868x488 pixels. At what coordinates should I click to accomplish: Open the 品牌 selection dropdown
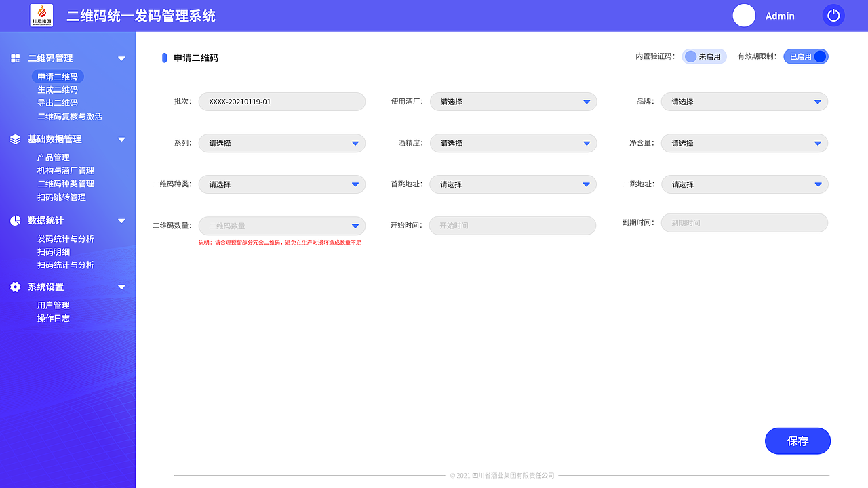coord(745,101)
